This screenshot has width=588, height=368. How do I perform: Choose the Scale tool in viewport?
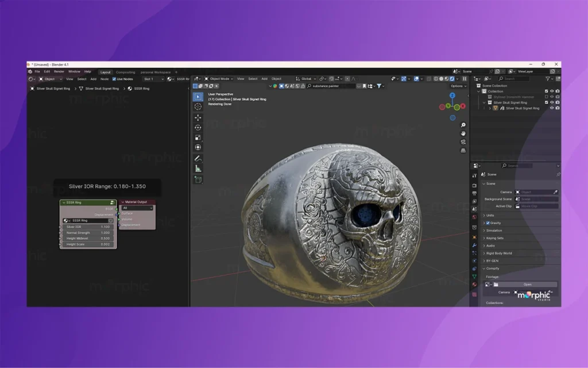198,137
